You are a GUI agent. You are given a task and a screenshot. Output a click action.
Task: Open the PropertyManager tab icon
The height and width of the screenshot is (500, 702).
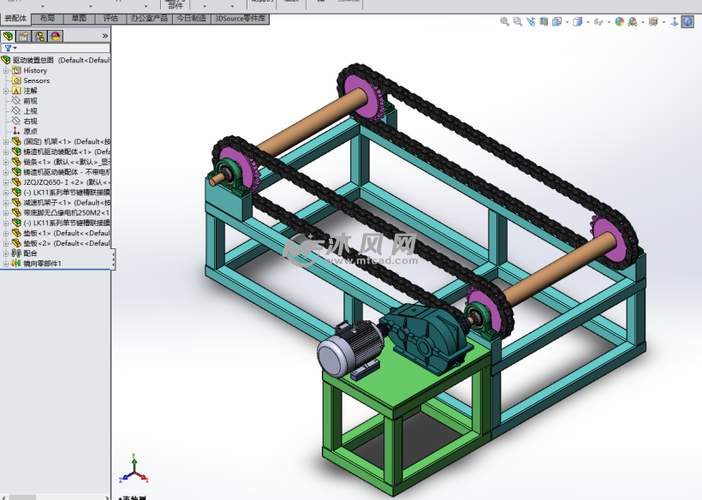tap(24, 36)
